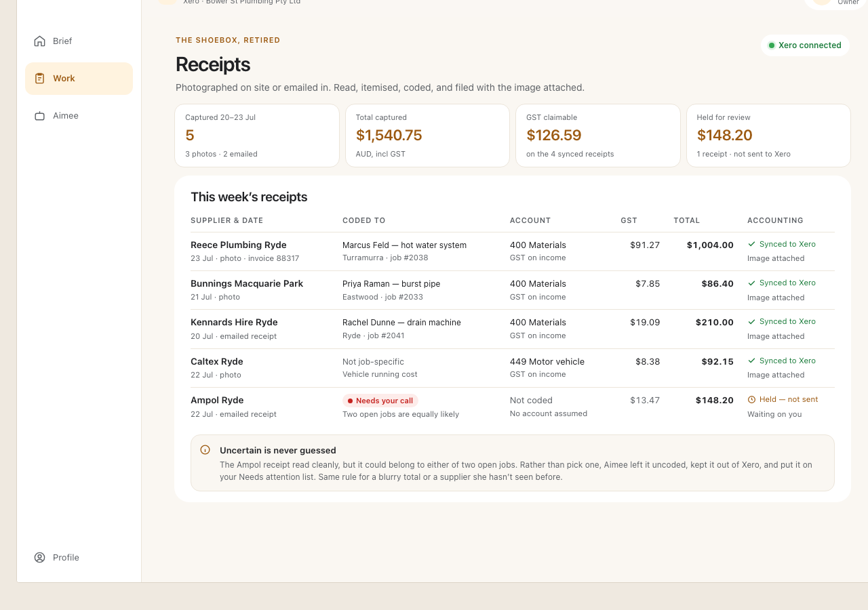The image size is (868, 610).
Task: Open the Profile user icon
Action: (39, 558)
